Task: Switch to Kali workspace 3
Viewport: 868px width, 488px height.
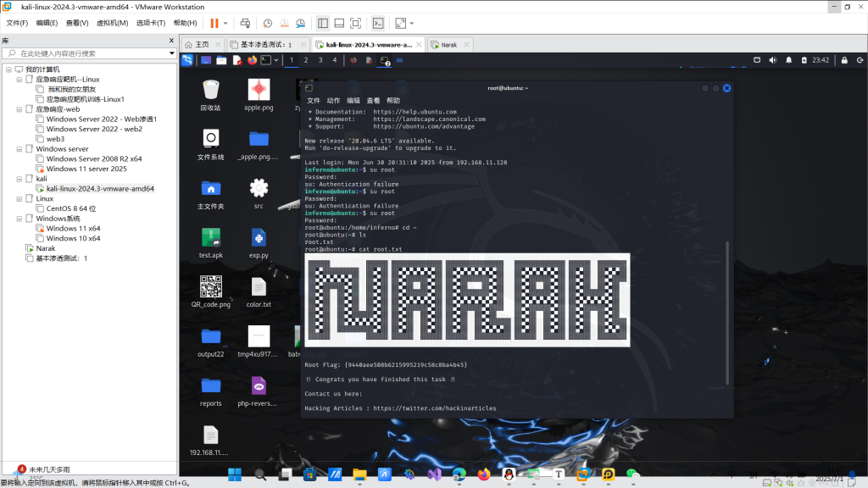Action: coord(320,60)
